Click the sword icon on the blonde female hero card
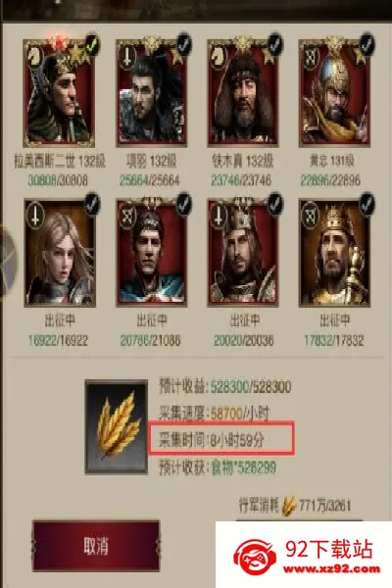Image resolution: width=392 pixels, height=588 pixels. pyautogui.click(x=35, y=216)
